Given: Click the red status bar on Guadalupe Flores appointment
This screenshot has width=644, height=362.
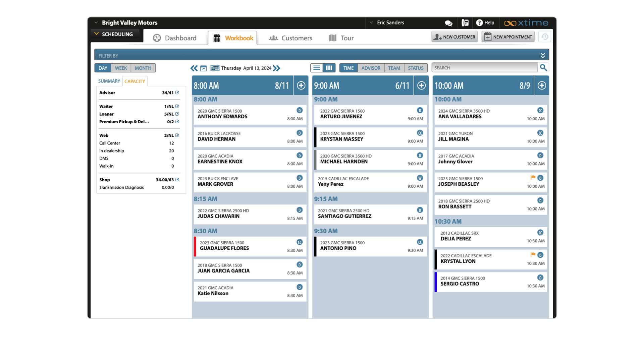Looking at the screenshot, I should (x=196, y=247).
